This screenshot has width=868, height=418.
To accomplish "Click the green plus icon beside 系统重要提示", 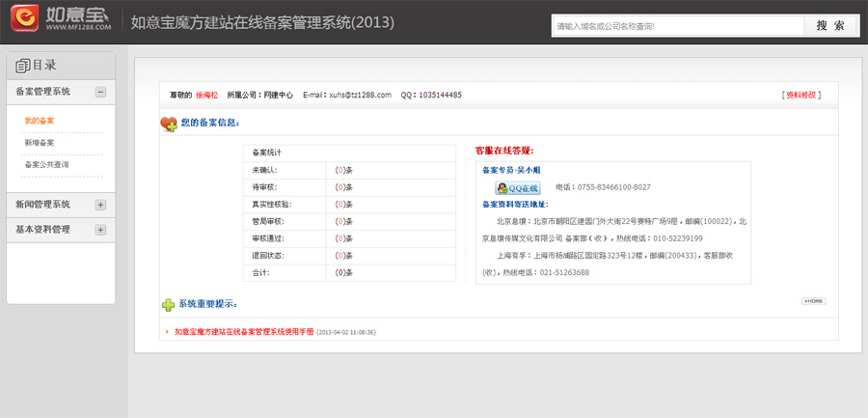I will point(168,304).
